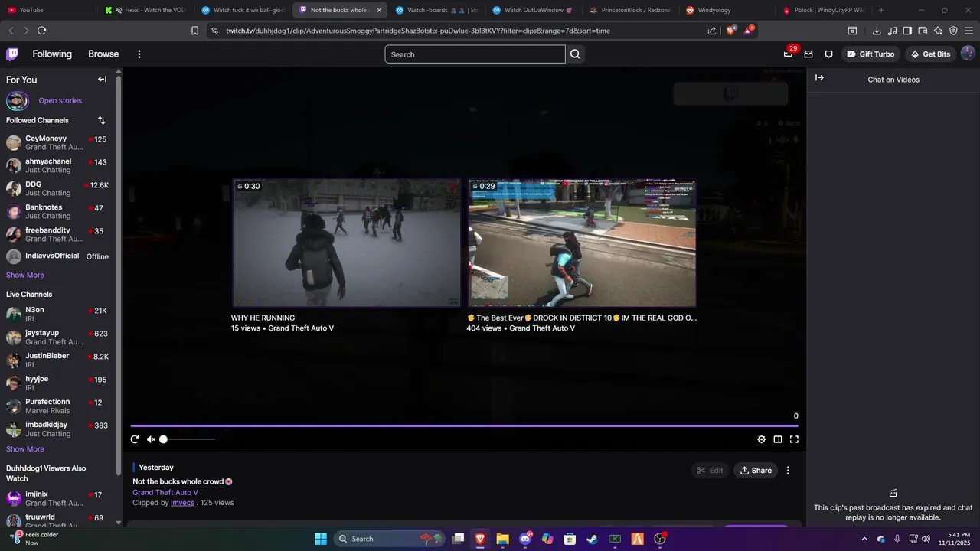The width and height of the screenshot is (980, 551).
Task: Enter fullscreen on the clip player
Action: [x=794, y=439]
